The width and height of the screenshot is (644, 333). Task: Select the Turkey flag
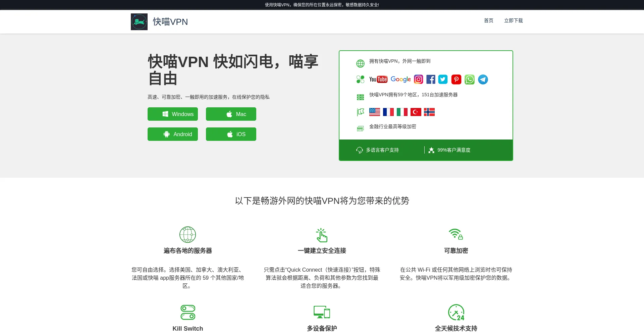pos(416,112)
